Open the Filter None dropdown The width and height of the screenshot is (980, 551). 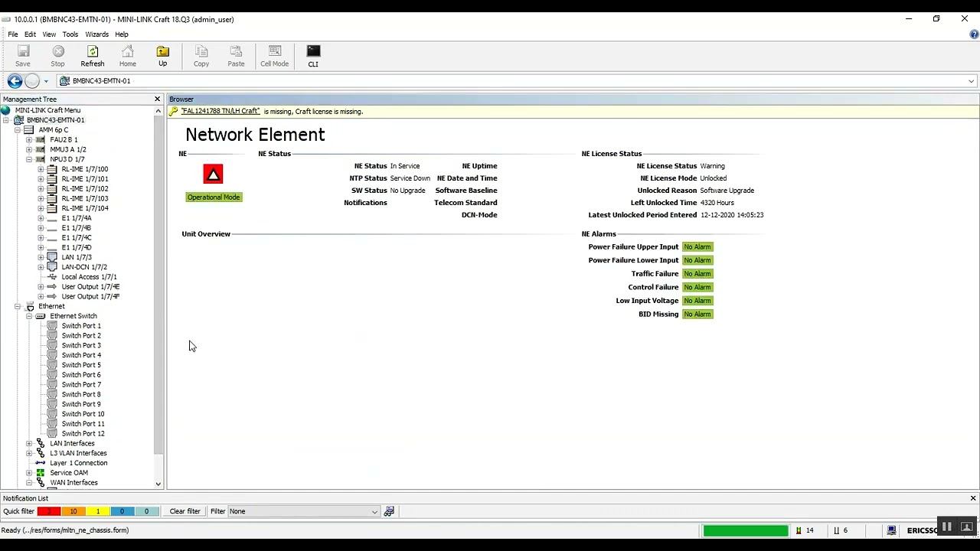(x=374, y=511)
